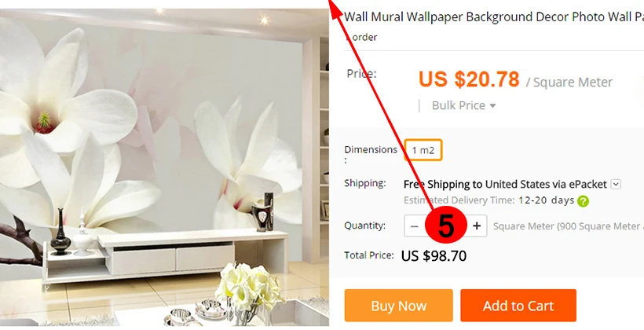Viewport: 644px width, 330px height.
Task: Click the US $98.70 total price
Action: [x=434, y=256]
